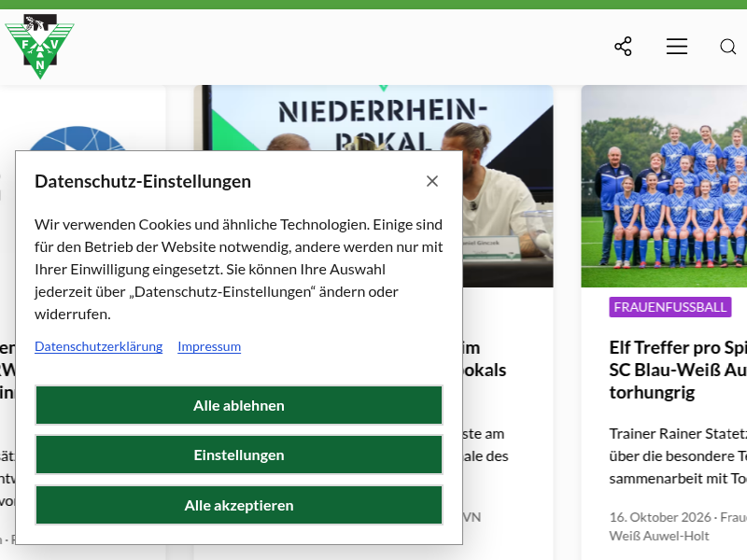
Task: Select the FRAUENFUSSBALL category tag
Action: point(669,307)
